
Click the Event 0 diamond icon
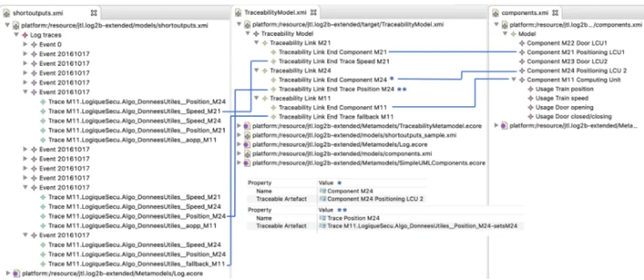34,45
